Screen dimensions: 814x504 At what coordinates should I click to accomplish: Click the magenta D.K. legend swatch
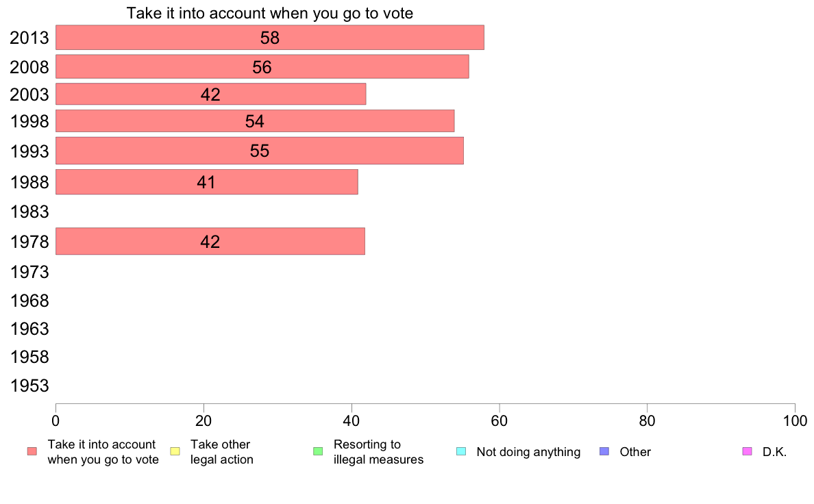point(747,451)
